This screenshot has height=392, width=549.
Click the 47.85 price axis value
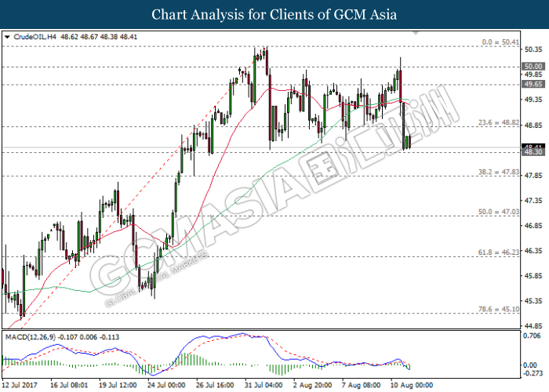[x=533, y=176]
